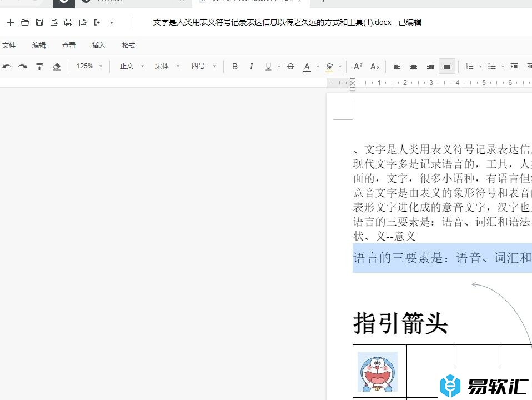Select the format painter tool
The height and width of the screenshot is (400, 532).
[x=39, y=67]
